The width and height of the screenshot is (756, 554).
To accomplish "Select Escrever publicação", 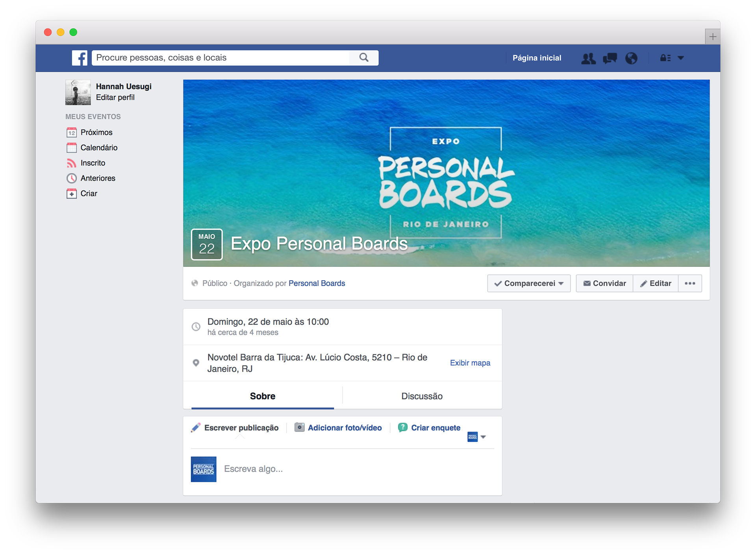I will pyautogui.click(x=241, y=428).
